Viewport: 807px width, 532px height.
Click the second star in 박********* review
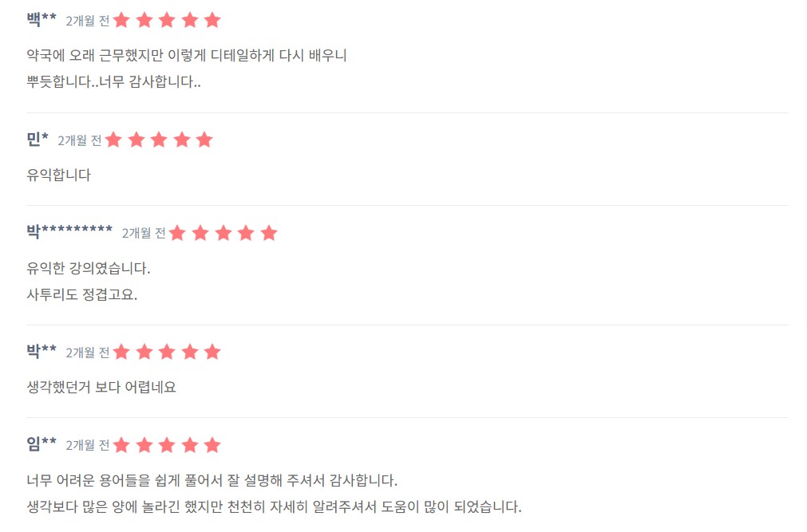(200, 233)
